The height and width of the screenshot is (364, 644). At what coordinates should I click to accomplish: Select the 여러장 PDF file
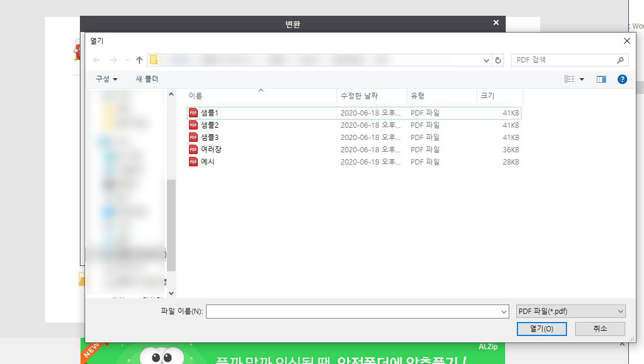point(353,150)
